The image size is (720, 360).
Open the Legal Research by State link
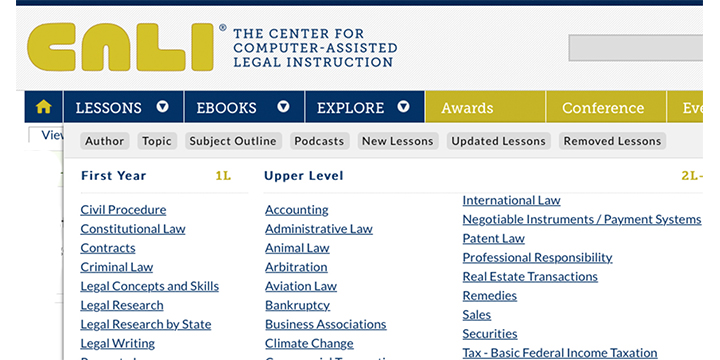146,324
